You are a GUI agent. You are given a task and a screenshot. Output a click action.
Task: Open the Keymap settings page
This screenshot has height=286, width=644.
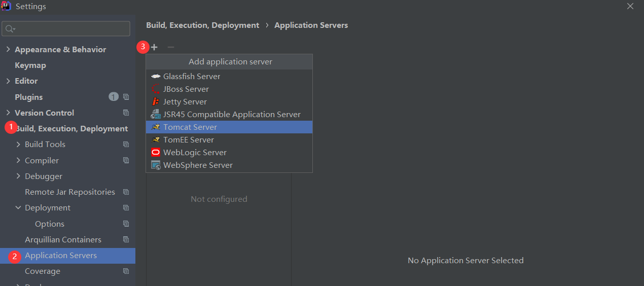[30, 65]
